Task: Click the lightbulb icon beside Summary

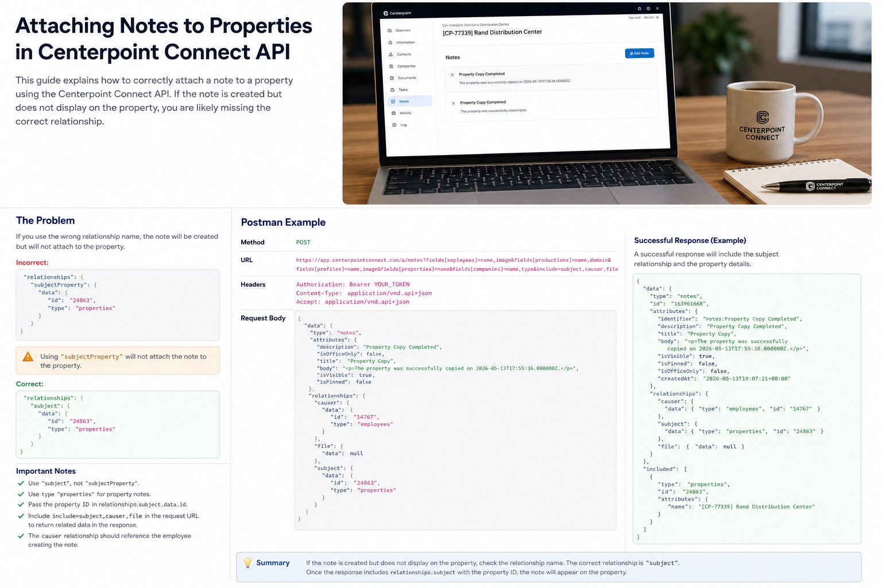Action: click(247, 563)
